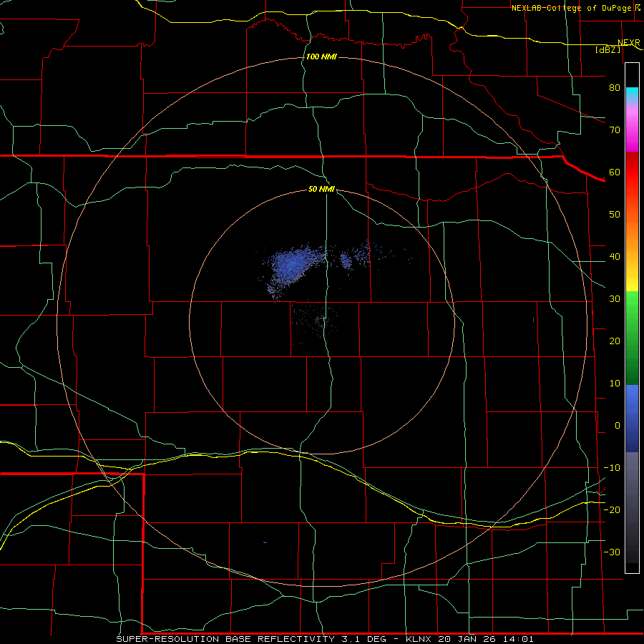
Task: Click the 50 NMI range ring label
Action: (x=321, y=189)
